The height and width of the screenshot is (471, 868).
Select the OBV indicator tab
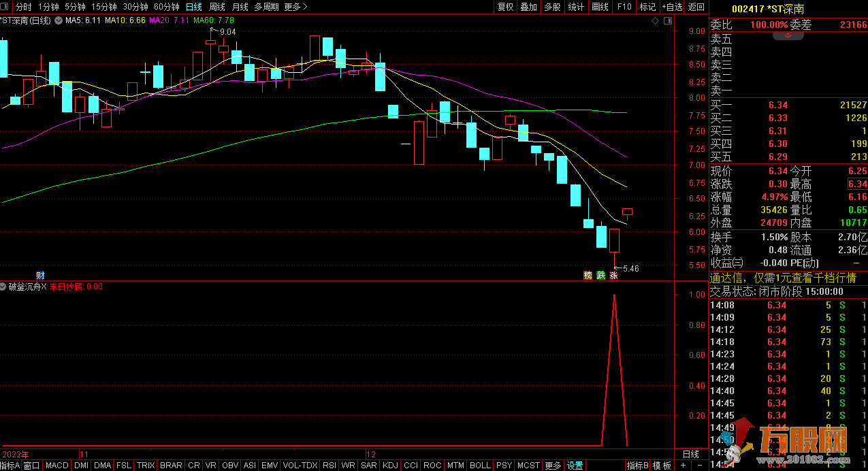[x=231, y=466]
